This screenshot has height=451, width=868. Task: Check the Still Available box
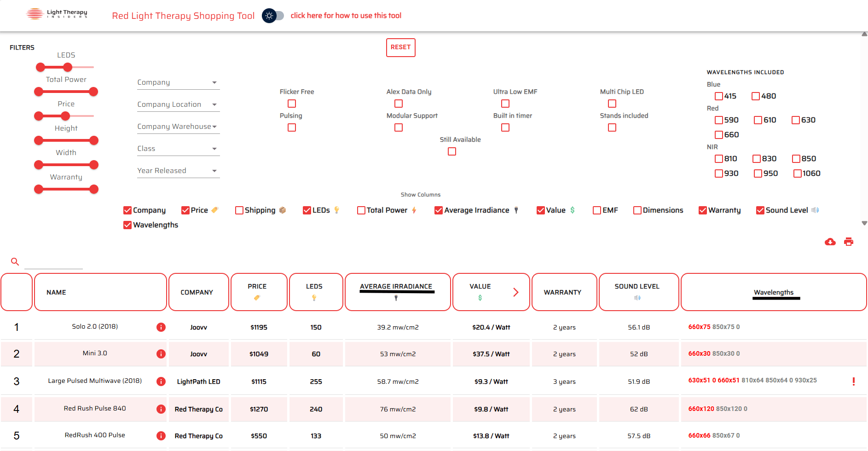point(452,151)
